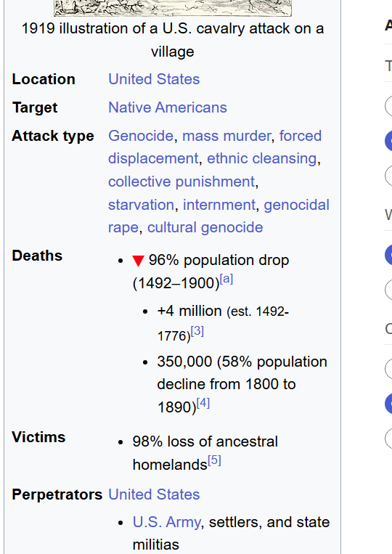Image resolution: width=392 pixels, height=554 pixels.
Task: Open the cultural genocide link
Action: 205,227
